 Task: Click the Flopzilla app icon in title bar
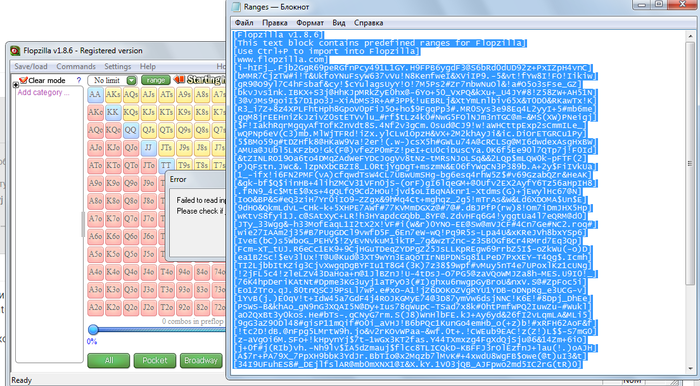click(x=15, y=51)
